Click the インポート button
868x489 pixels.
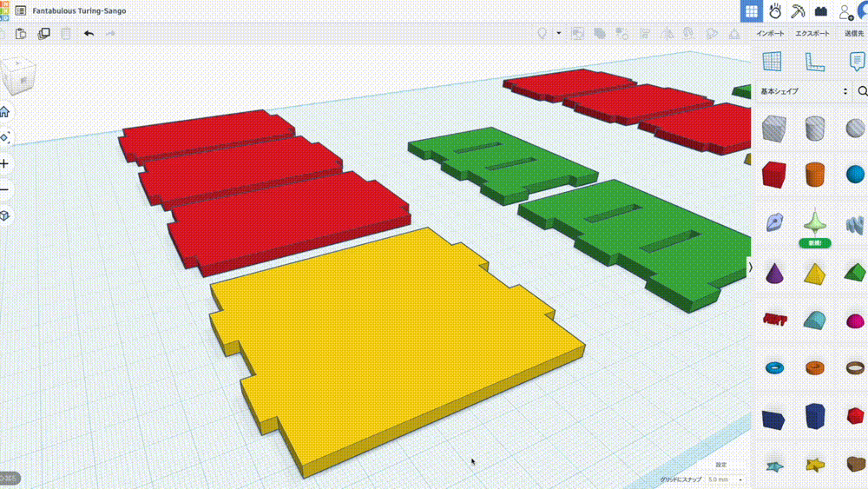[x=770, y=33]
